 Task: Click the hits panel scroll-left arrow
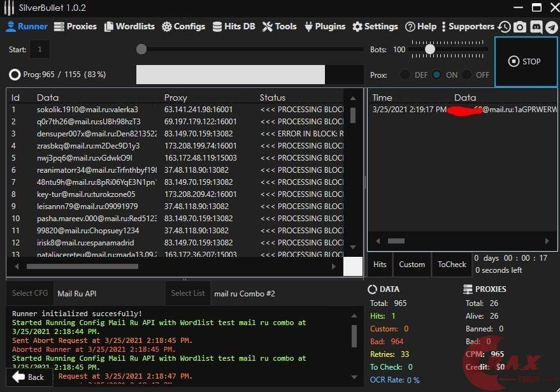click(378, 241)
